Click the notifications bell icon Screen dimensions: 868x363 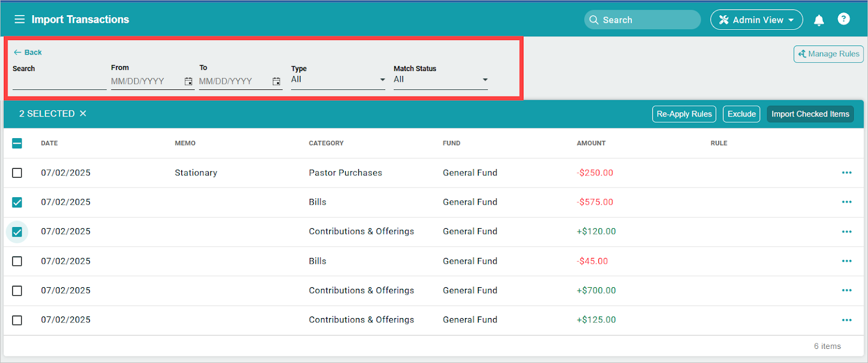pos(819,20)
